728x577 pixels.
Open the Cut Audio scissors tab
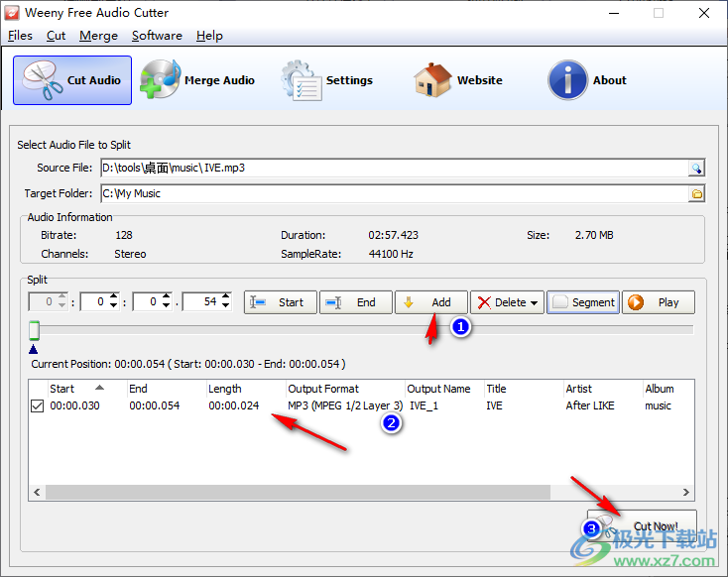[x=72, y=80]
